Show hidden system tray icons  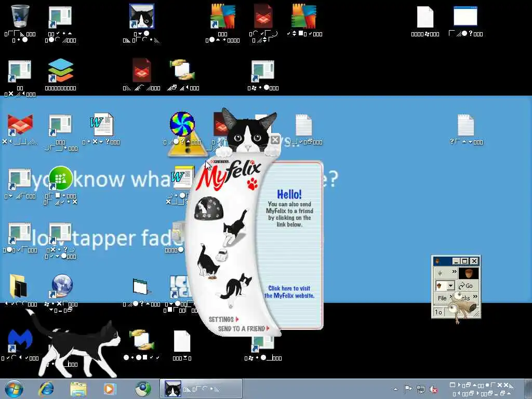[x=395, y=389]
